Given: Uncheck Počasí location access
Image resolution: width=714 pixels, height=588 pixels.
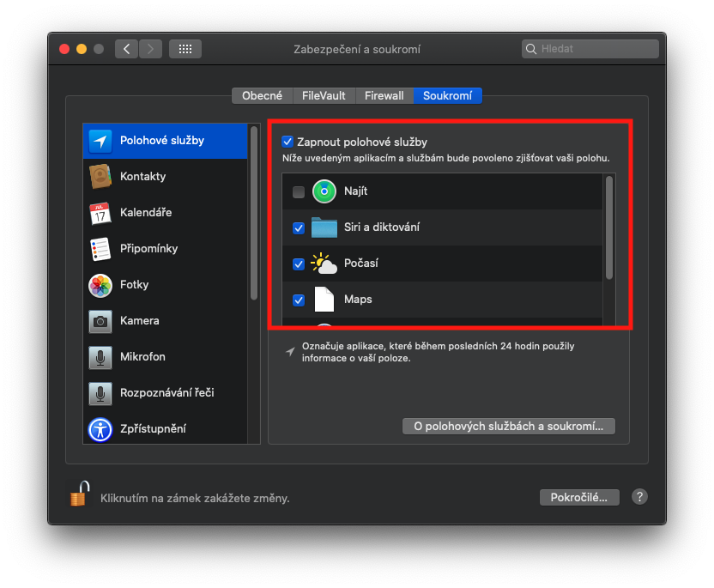Looking at the screenshot, I should click(299, 264).
